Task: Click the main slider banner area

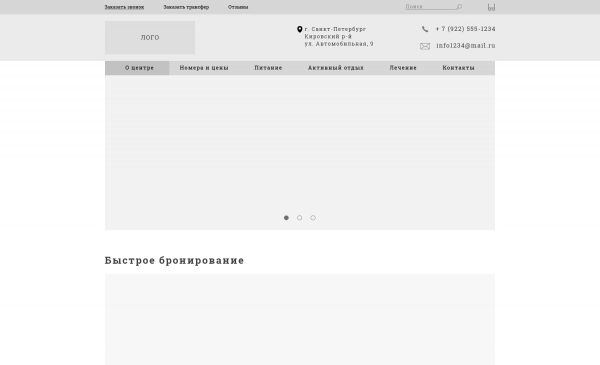Action: pyautogui.click(x=300, y=152)
